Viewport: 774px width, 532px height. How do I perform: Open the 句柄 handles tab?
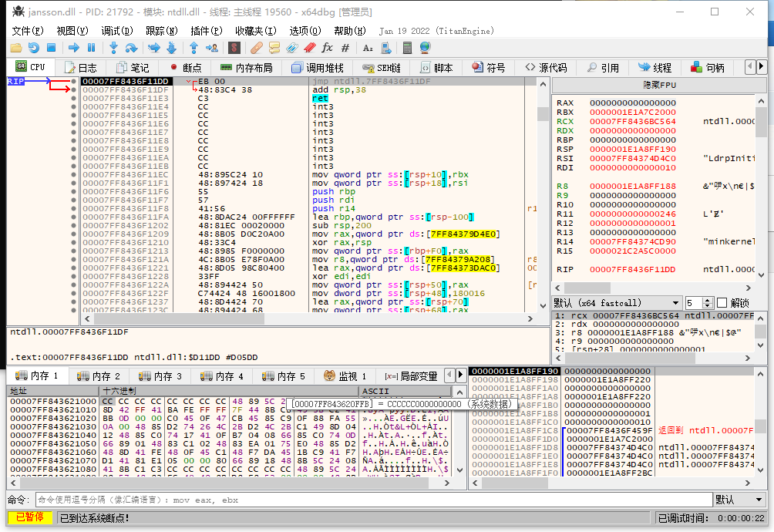coord(708,68)
